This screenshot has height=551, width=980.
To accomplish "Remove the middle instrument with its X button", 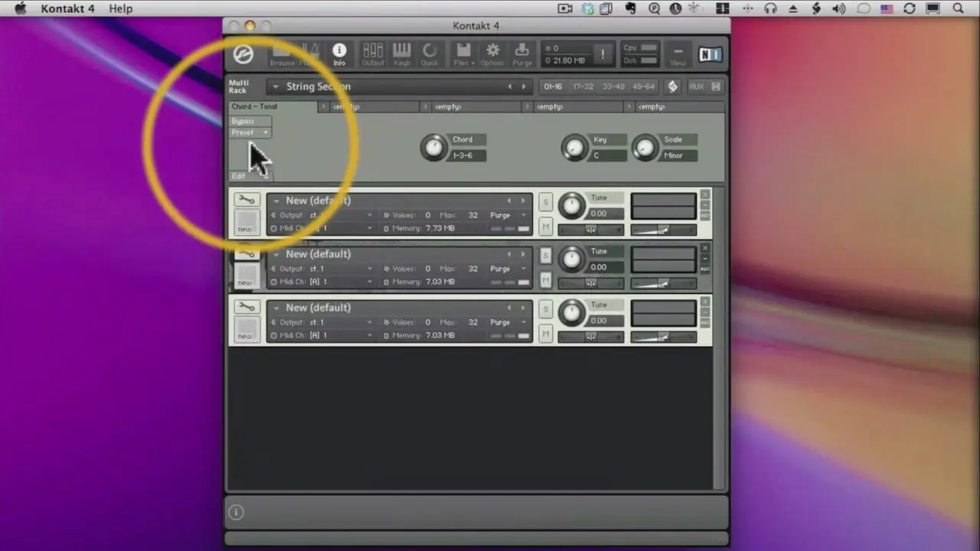I will pyautogui.click(x=704, y=249).
